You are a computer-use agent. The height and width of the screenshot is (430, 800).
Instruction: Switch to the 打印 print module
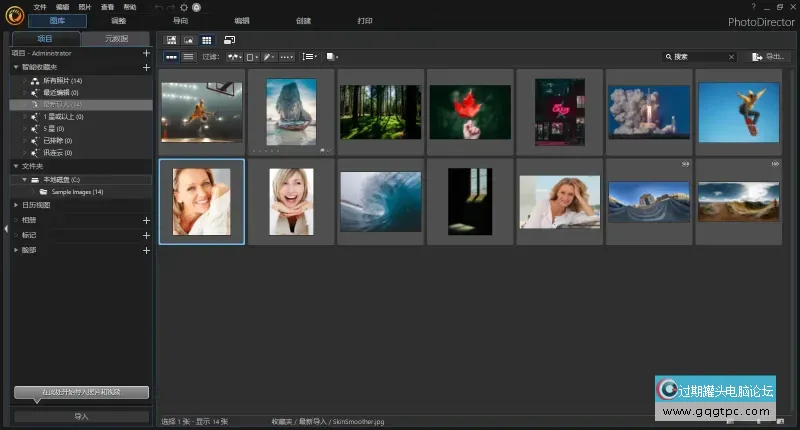[365, 21]
